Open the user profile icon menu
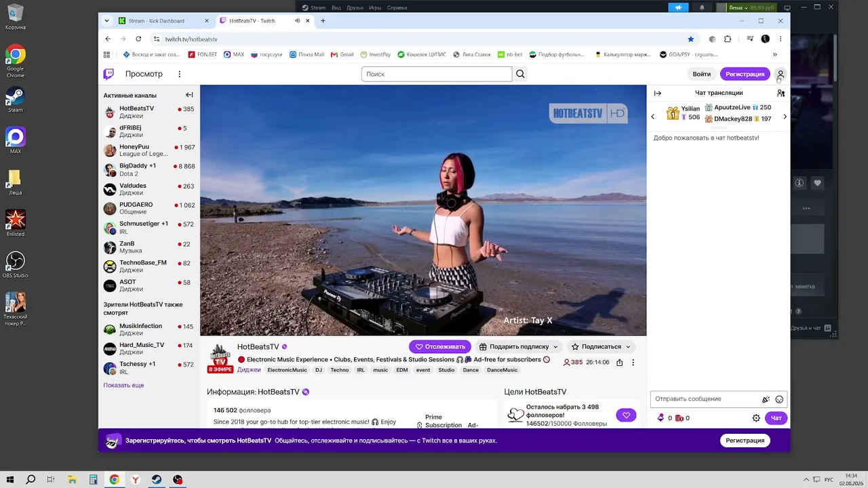This screenshot has width=868, height=488. point(780,74)
